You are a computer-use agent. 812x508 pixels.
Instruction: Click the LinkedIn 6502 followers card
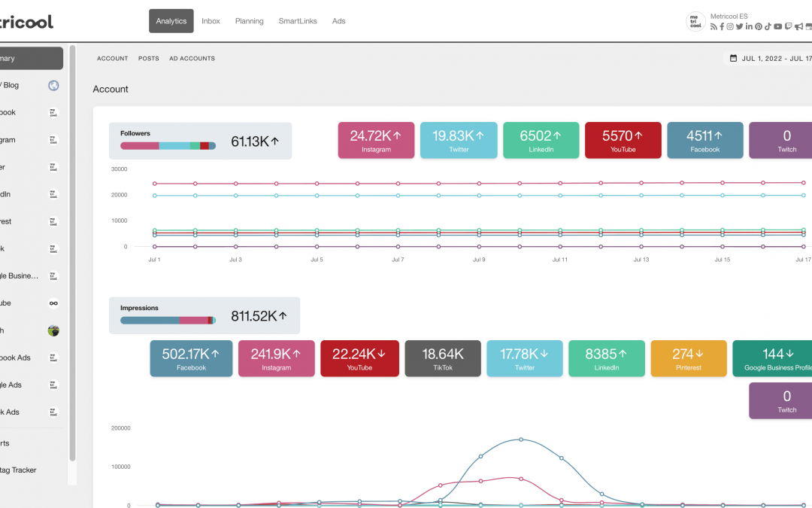[541, 141]
